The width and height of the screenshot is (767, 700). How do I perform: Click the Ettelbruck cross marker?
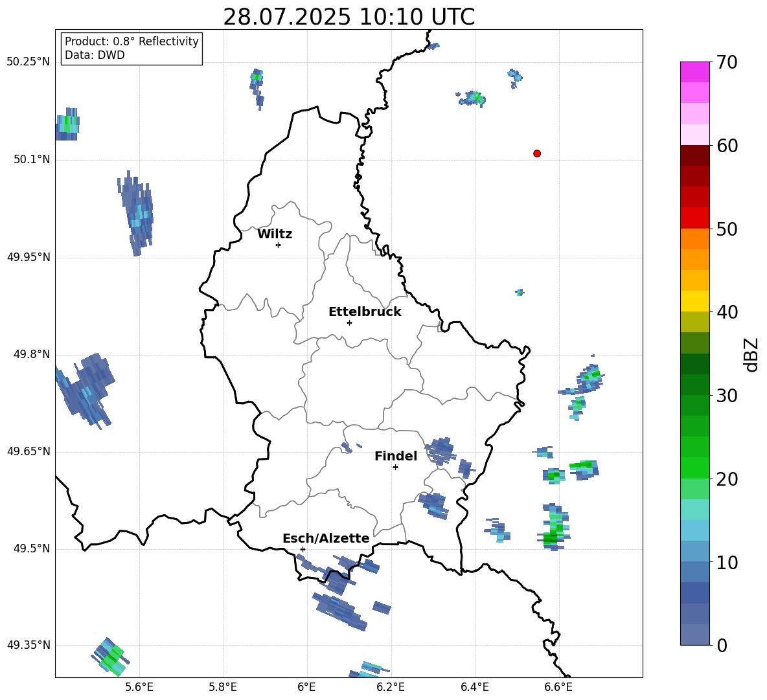(x=349, y=322)
